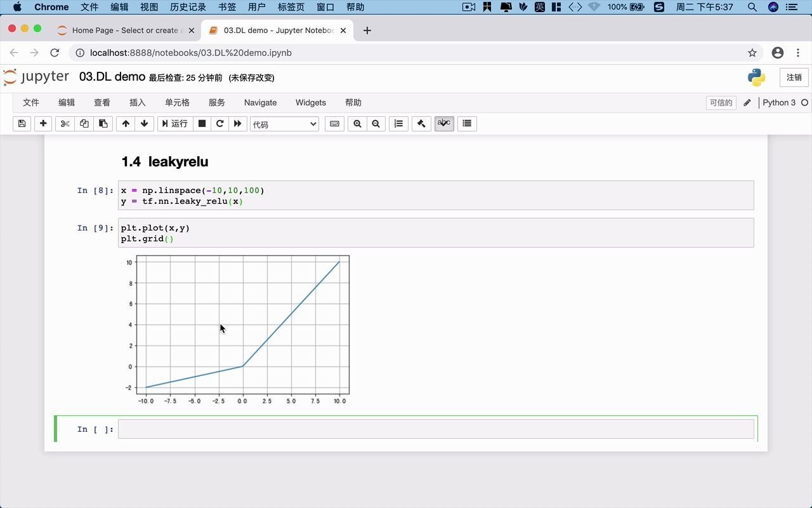Viewport: 812px width, 508px height.
Task: Restart kernel and run all cells icon
Action: click(x=237, y=124)
